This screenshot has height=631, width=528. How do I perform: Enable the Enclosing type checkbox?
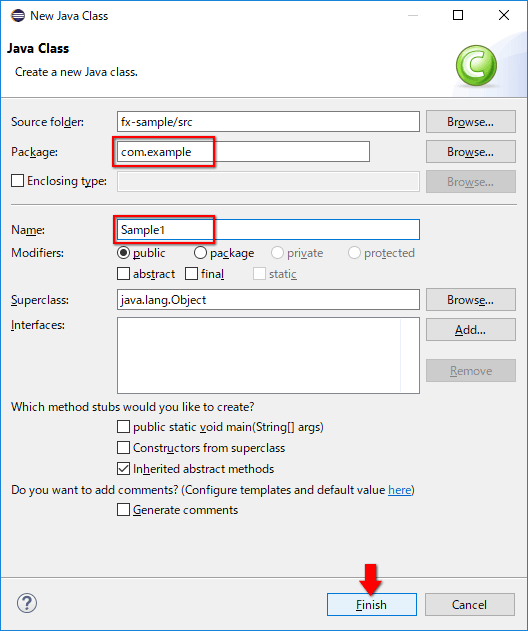coord(17,181)
